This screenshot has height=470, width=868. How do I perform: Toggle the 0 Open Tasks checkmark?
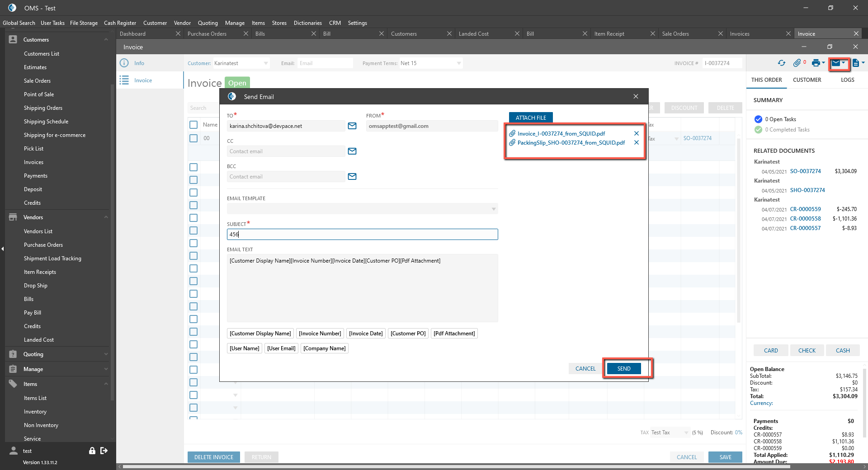(758, 119)
